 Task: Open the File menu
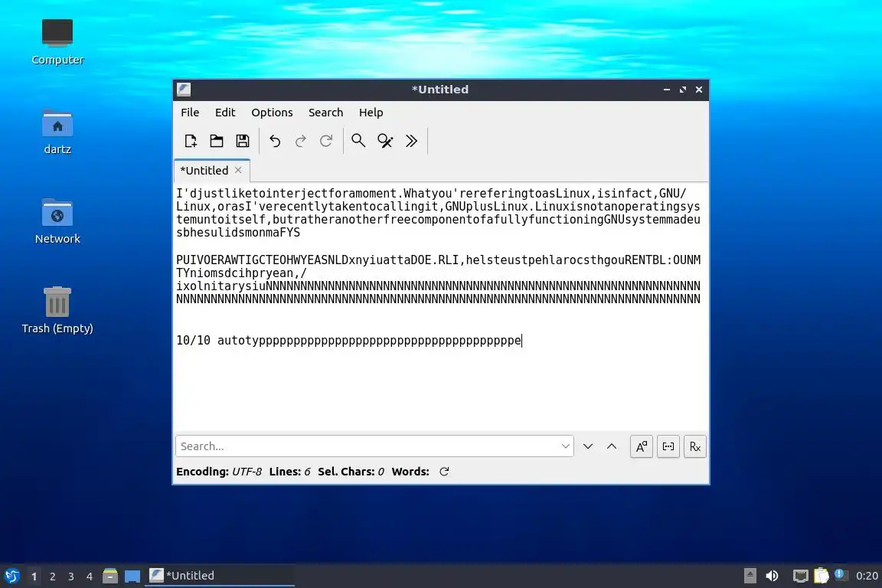[190, 113]
